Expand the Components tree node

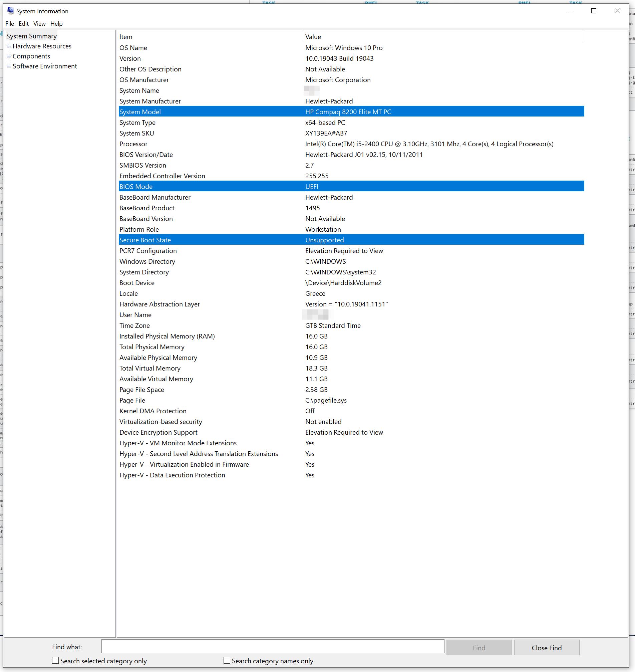pyautogui.click(x=8, y=56)
